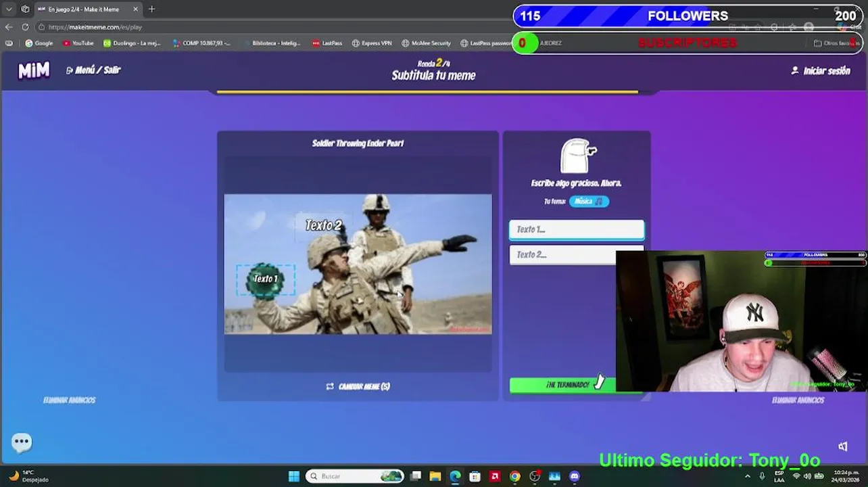Open AMD software from taskbar
Viewport: 868px width, 487px height.
pyautogui.click(x=495, y=476)
